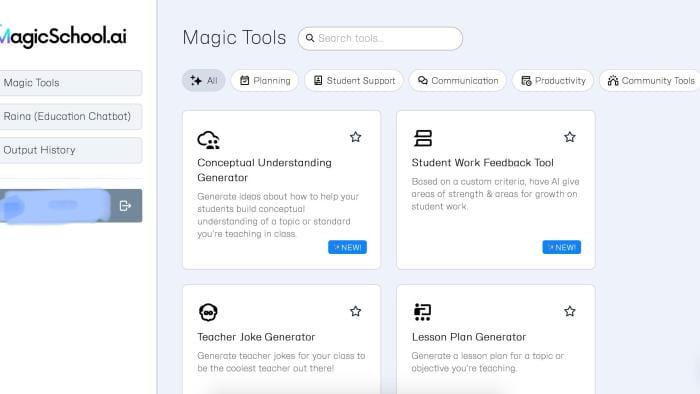This screenshot has height=394, width=700.
Task: Show Communication tools
Action: coord(458,81)
